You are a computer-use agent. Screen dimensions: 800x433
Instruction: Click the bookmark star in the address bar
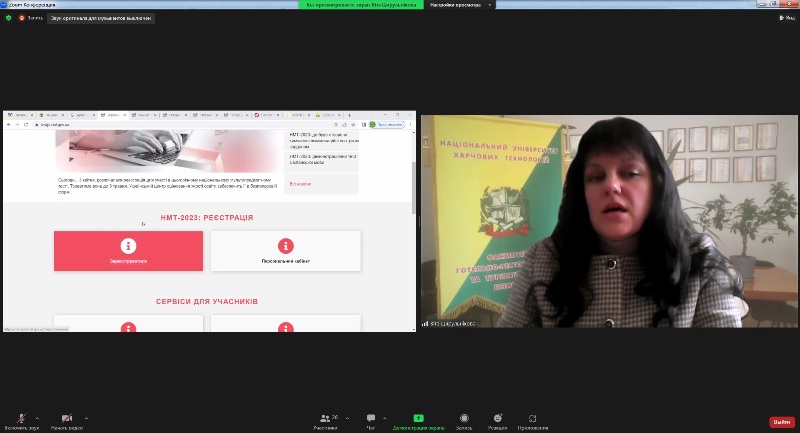[x=353, y=124]
